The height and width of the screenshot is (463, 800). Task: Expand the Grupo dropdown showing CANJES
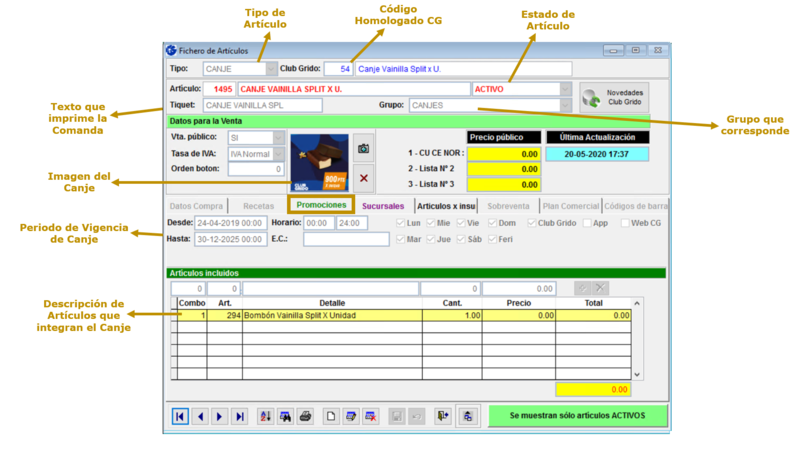click(x=565, y=105)
